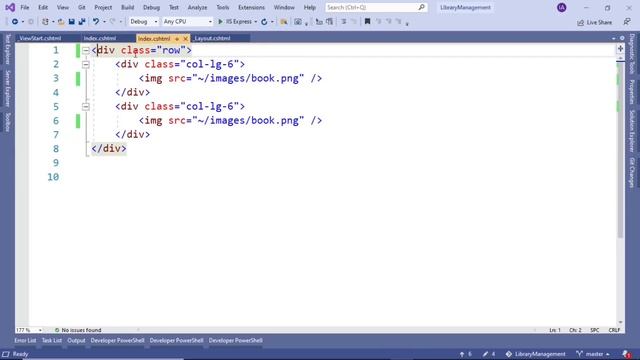Click the CRLF line ending indicator
This screenshot has width=640, height=360.
click(614, 330)
